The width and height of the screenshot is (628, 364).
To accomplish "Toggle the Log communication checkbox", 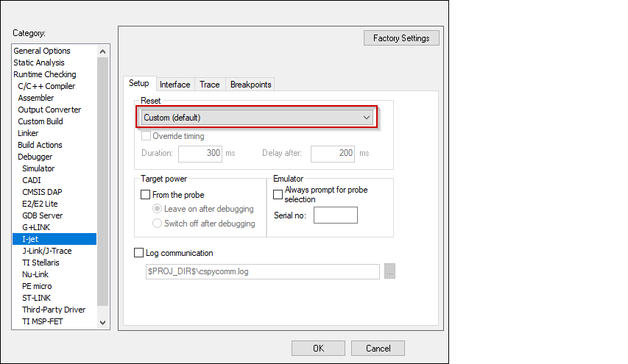I will pyautogui.click(x=139, y=253).
